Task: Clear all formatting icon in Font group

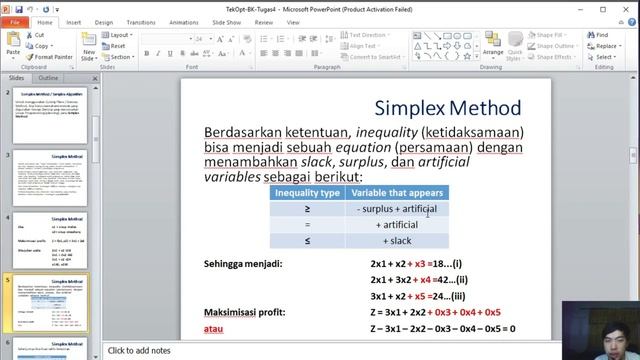Action: [x=247, y=39]
